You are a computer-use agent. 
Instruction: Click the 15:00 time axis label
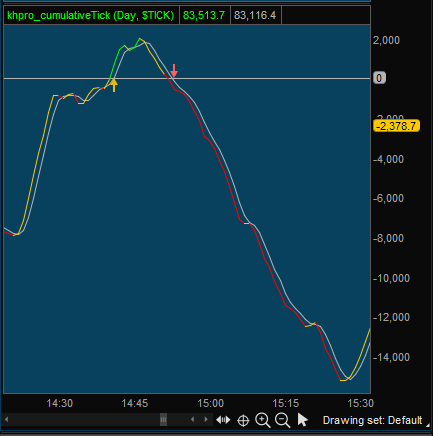210,403
